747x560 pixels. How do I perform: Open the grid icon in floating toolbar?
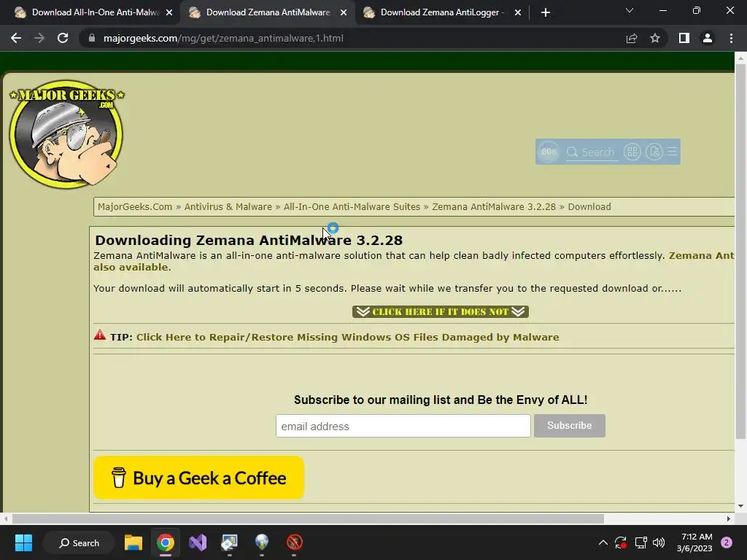632,152
